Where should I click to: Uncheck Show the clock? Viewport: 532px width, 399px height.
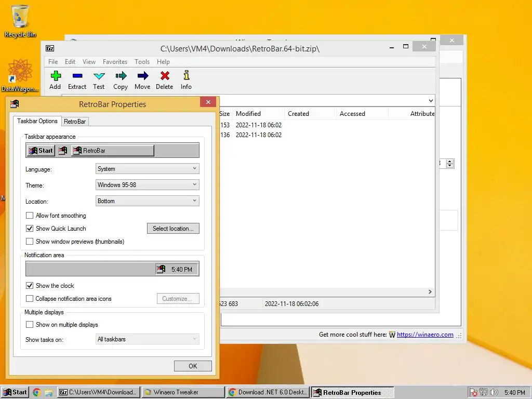pyautogui.click(x=30, y=286)
